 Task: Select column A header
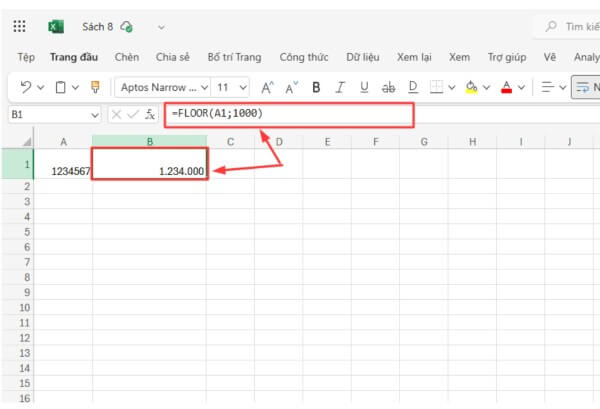coord(64,142)
